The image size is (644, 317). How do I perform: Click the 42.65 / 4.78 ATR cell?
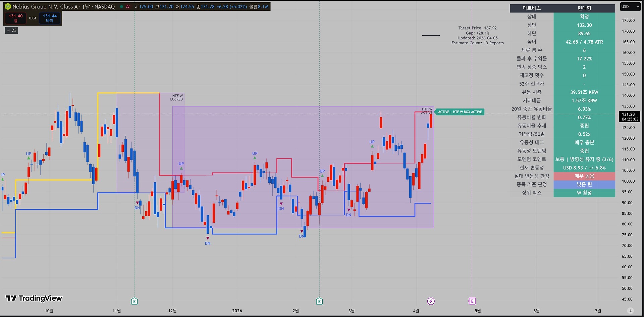(584, 42)
